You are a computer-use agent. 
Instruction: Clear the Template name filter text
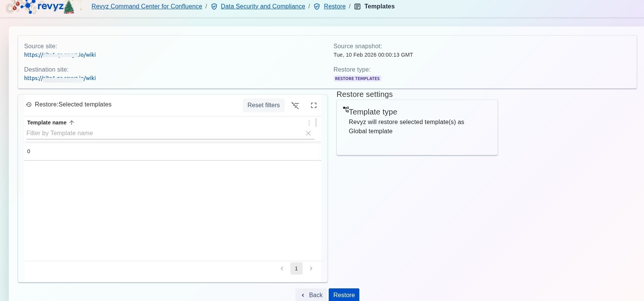pos(308,133)
